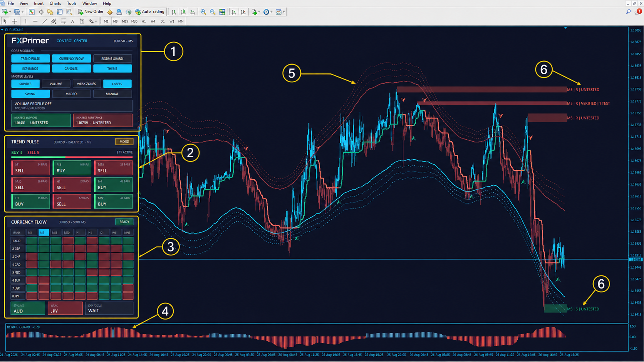The width and height of the screenshot is (644, 362).
Task: Toggle the TREND PULSE module
Action: click(x=30, y=58)
